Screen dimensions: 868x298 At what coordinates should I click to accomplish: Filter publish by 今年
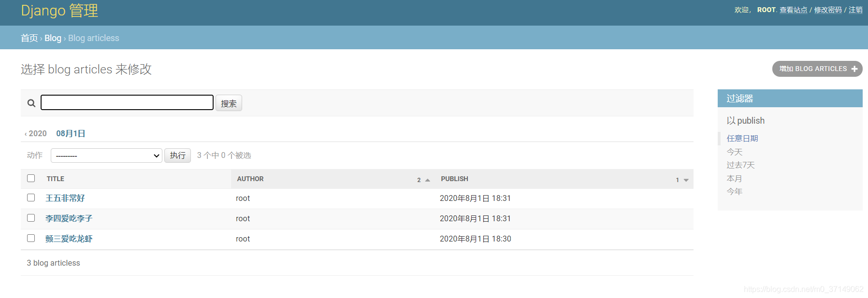(735, 192)
